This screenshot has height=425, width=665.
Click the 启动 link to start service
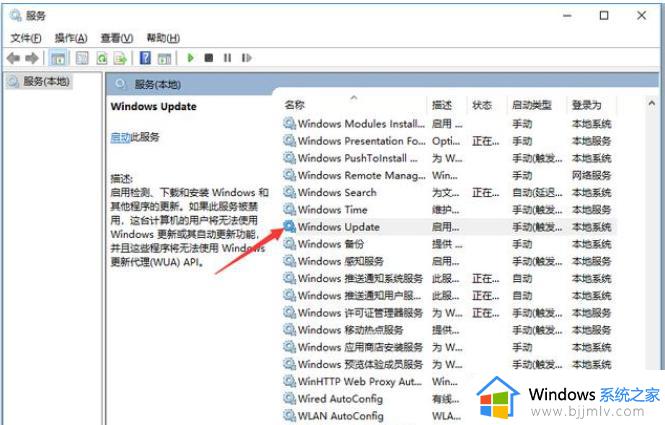(120, 137)
